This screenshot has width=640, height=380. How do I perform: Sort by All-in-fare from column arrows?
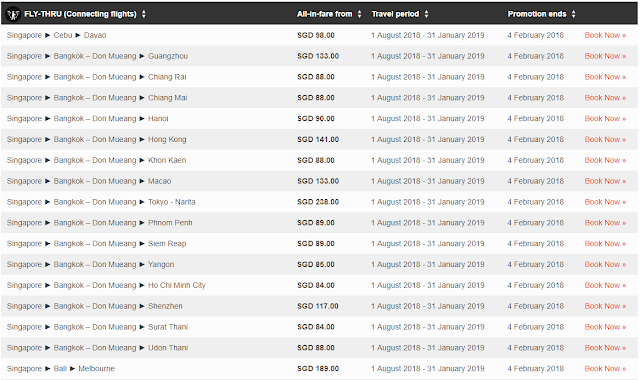(x=359, y=14)
